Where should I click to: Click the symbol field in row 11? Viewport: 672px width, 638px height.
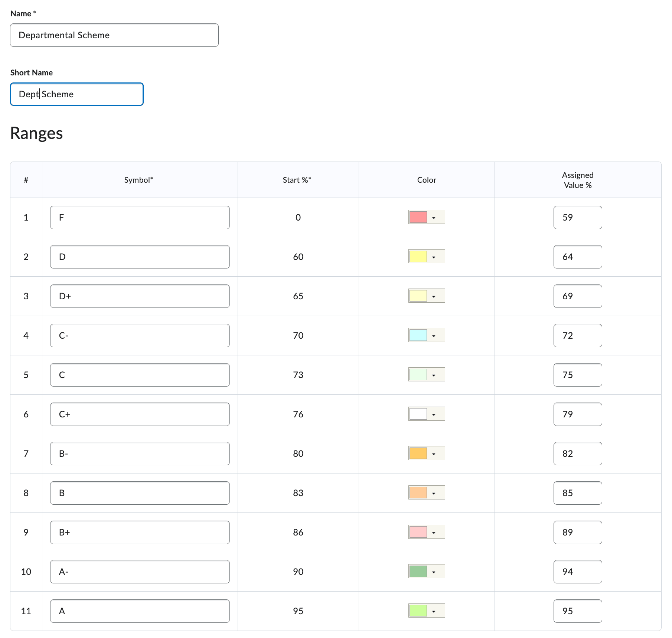[x=140, y=611]
